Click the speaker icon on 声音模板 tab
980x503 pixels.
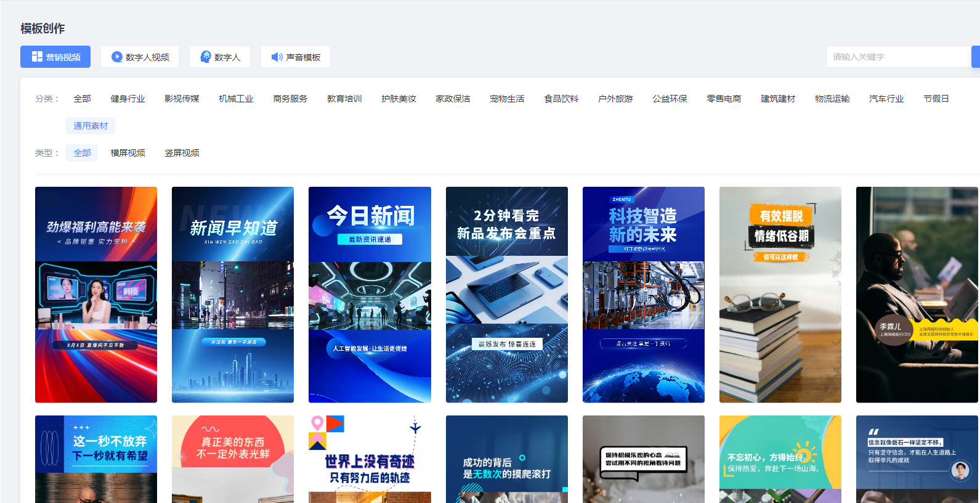(277, 57)
